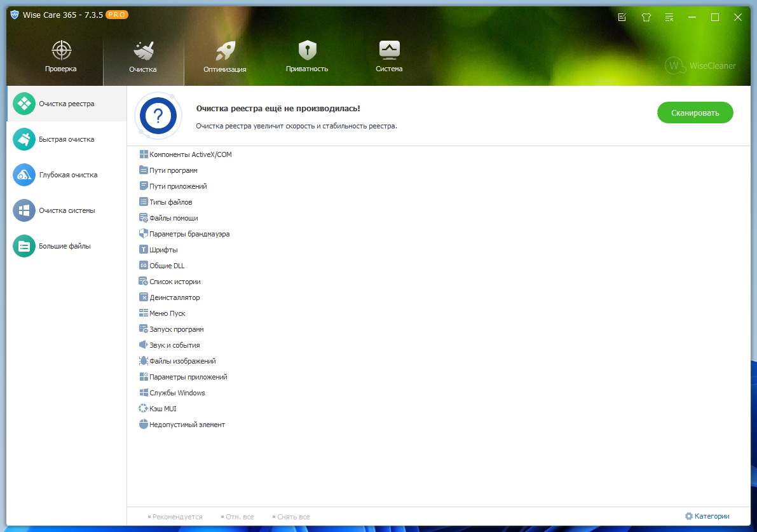Click the Рекомендуется selection link
757x532 pixels.
point(177,517)
